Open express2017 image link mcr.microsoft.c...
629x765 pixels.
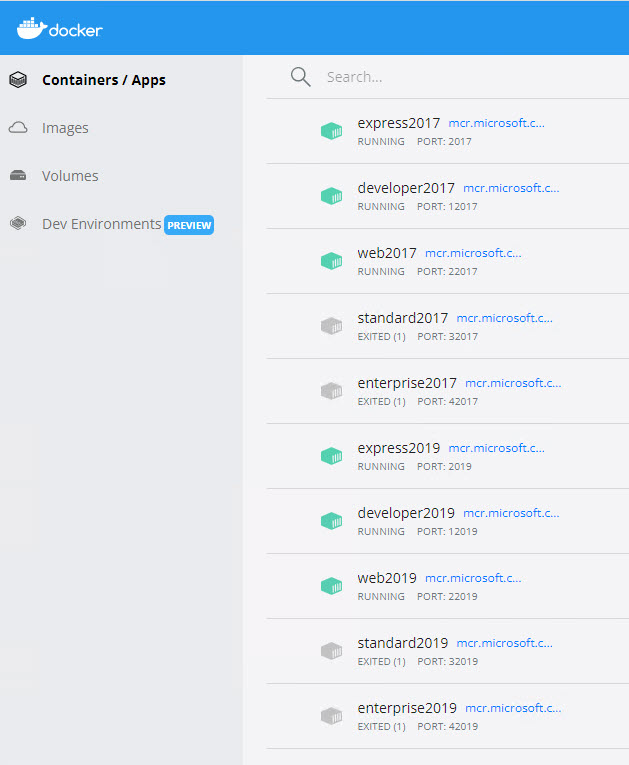point(496,123)
